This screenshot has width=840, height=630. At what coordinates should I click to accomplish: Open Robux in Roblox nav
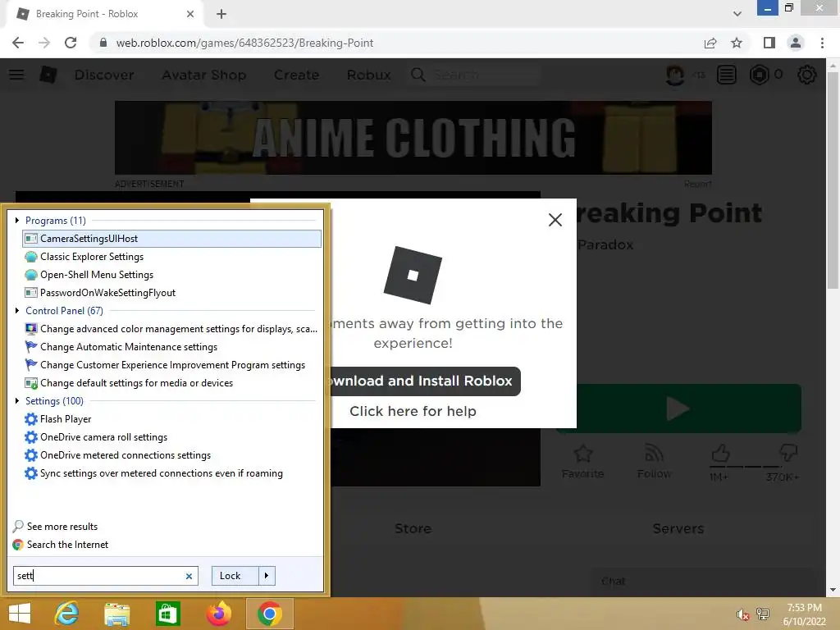[368, 75]
